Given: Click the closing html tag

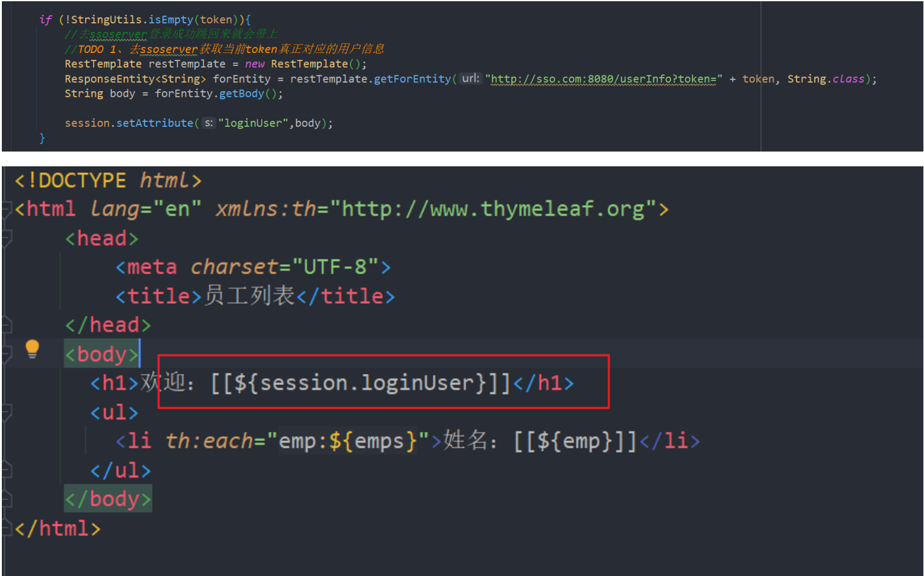Looking at the screenshot, I should click(57, 528).
